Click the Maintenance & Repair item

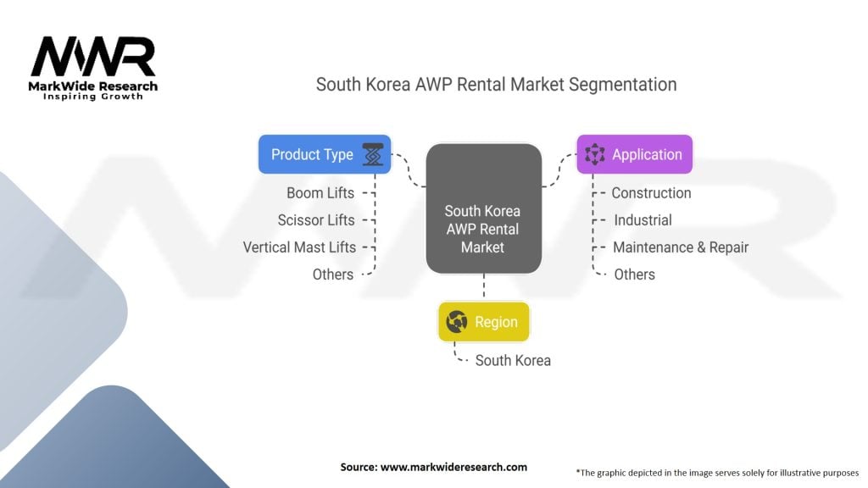(x=680, y=247)
